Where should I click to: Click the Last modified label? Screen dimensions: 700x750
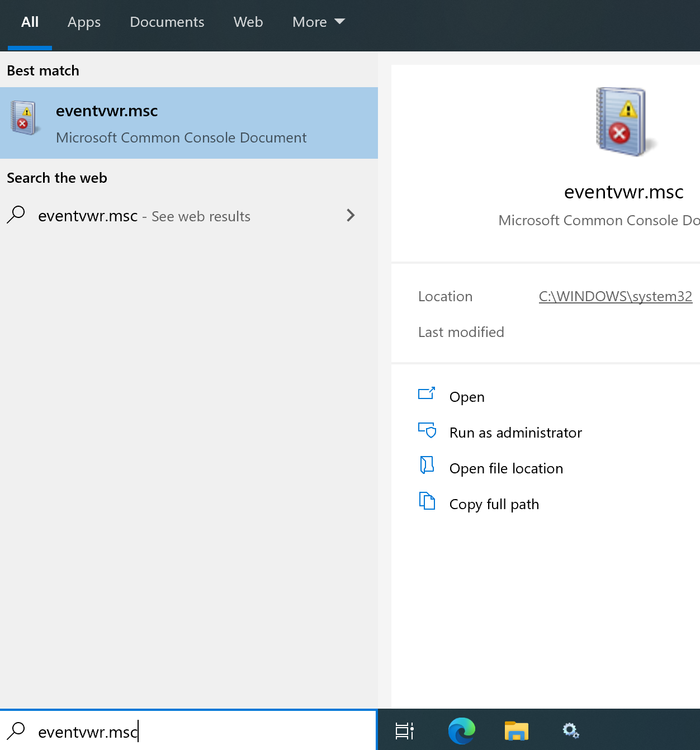tap(461, 332)
